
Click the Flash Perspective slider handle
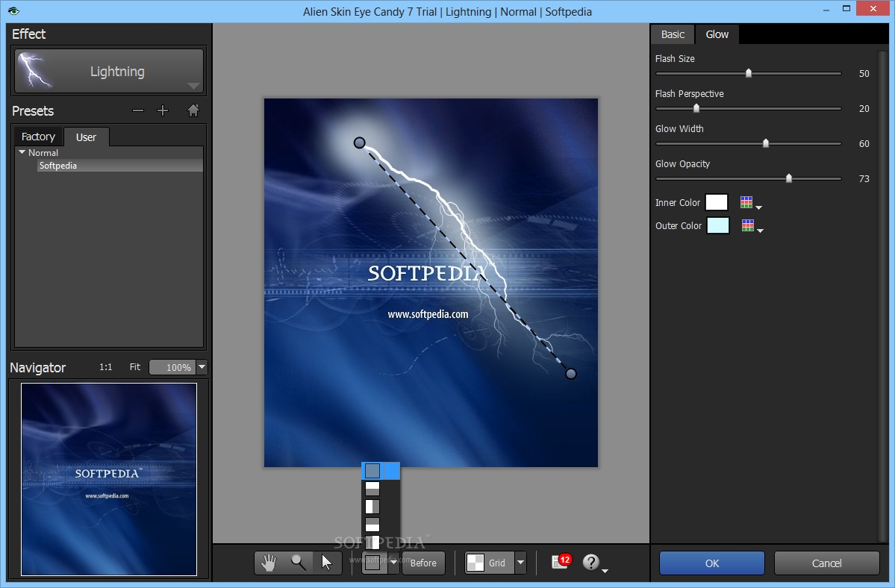(x=696, y=108)
